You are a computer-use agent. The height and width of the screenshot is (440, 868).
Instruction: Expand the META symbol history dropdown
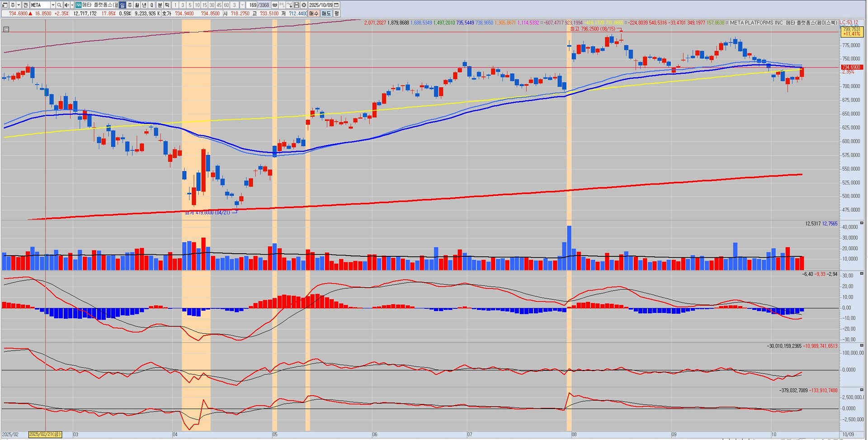(x=53, y=5)
